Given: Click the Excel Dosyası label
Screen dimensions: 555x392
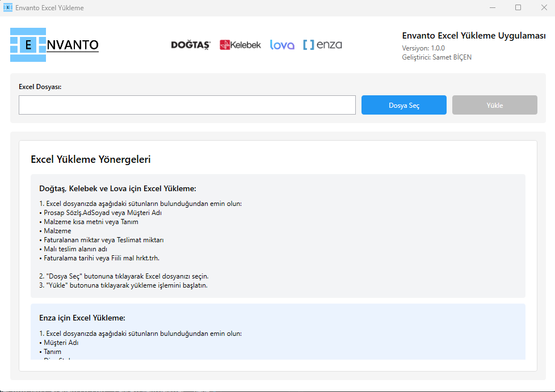Looking at the screenshot, I should 40,87.
